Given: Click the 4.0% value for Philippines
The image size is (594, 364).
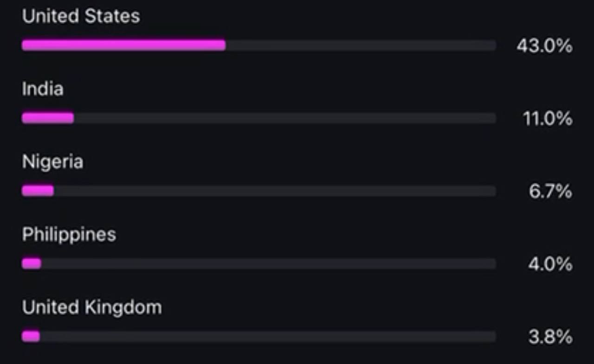Looking at the screenshot, I should pyautogui.click(x=550, y=264).
